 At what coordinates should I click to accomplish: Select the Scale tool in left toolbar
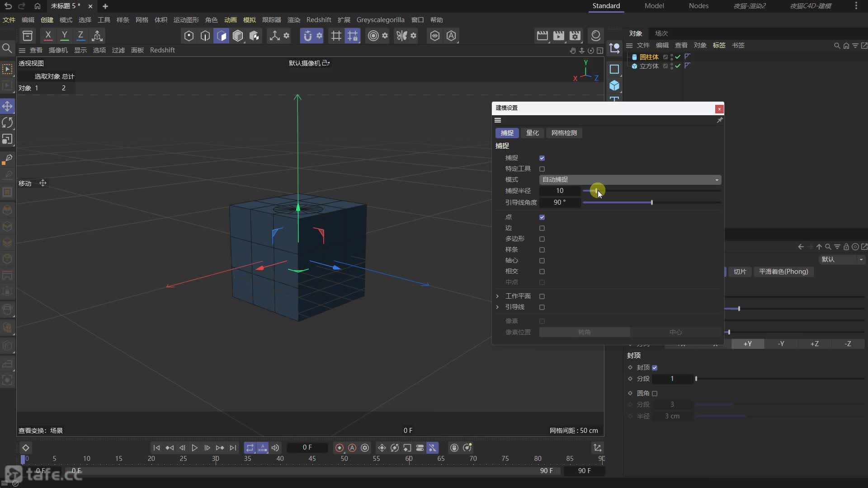[7, 139]
